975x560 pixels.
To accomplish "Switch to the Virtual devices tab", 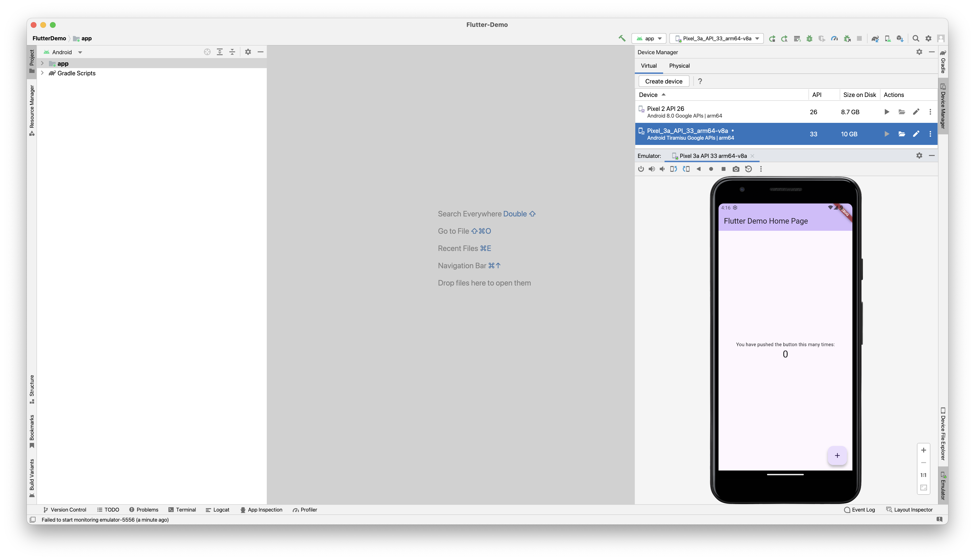I will pyautogui.click(x=648, y=66).
